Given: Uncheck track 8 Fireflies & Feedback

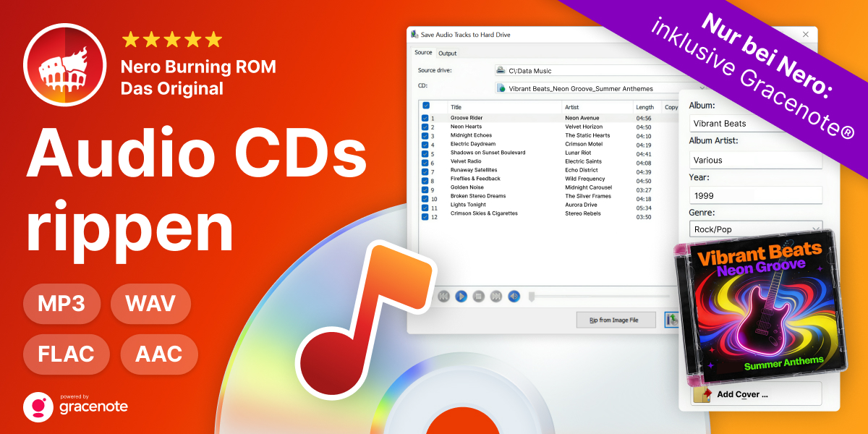Looking at the screenshot, I should coord(425,179).
